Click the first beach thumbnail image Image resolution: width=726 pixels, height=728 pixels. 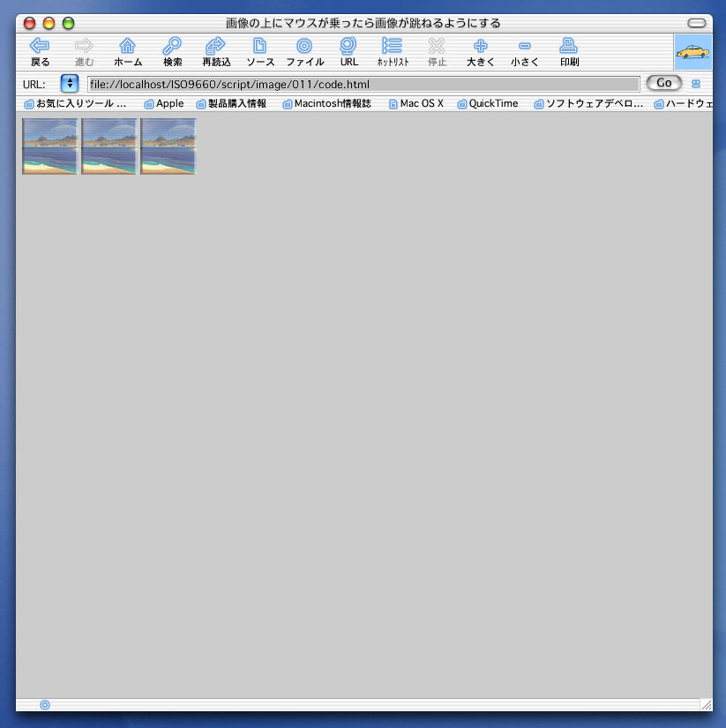click(x=50, y=146)
